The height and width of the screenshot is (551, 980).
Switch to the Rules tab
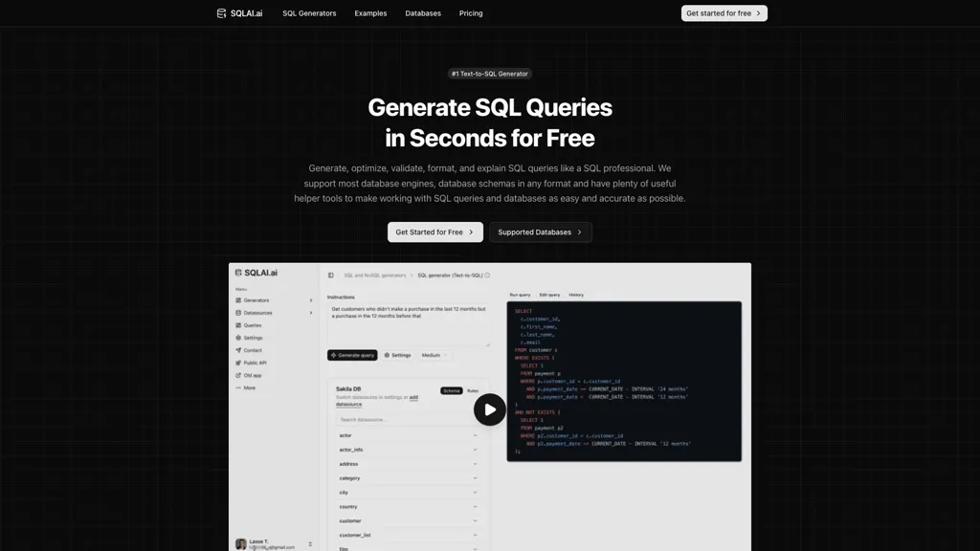coord(473,390)
